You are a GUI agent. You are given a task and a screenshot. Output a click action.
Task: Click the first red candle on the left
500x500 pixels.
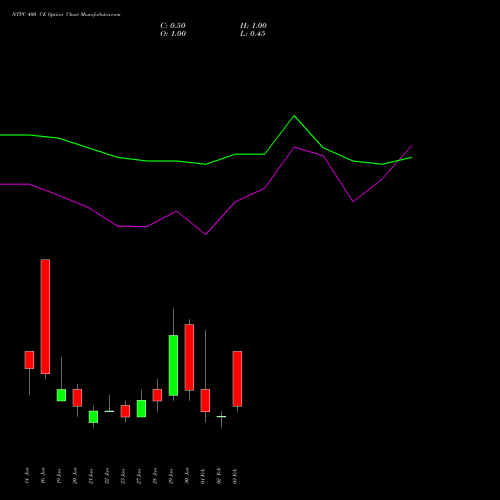(29, 360)
